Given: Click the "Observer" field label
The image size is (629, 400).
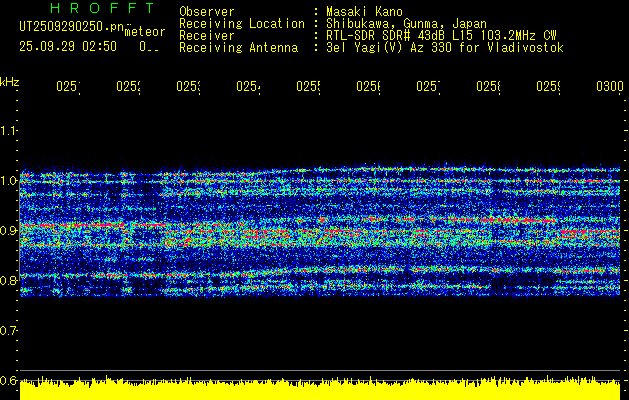Looking at the screenshot, I should coord(207,12).
